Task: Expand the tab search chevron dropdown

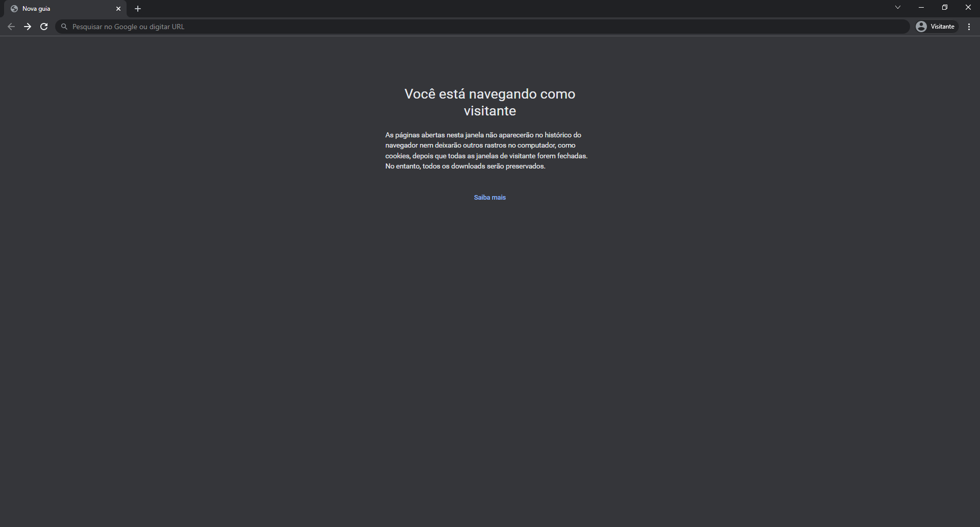Action: click(898, 8)
